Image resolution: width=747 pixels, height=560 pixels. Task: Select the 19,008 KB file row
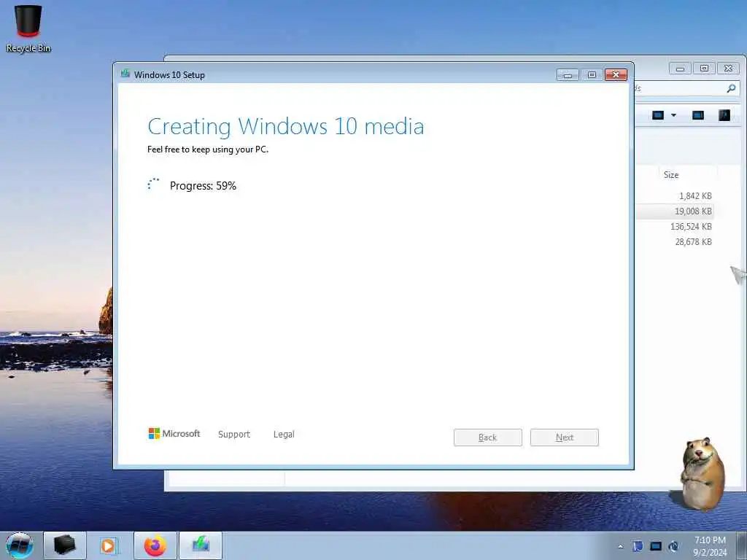[673, 211]
